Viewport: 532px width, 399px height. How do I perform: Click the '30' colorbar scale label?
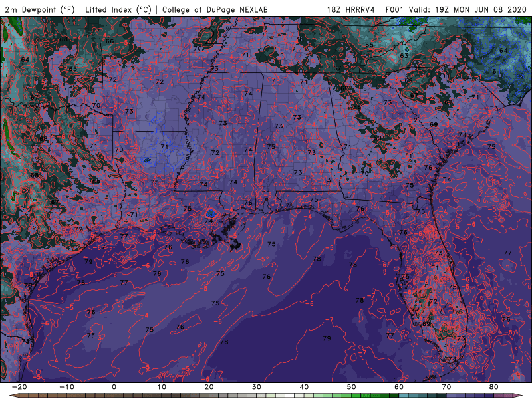[x=257, y=387]
